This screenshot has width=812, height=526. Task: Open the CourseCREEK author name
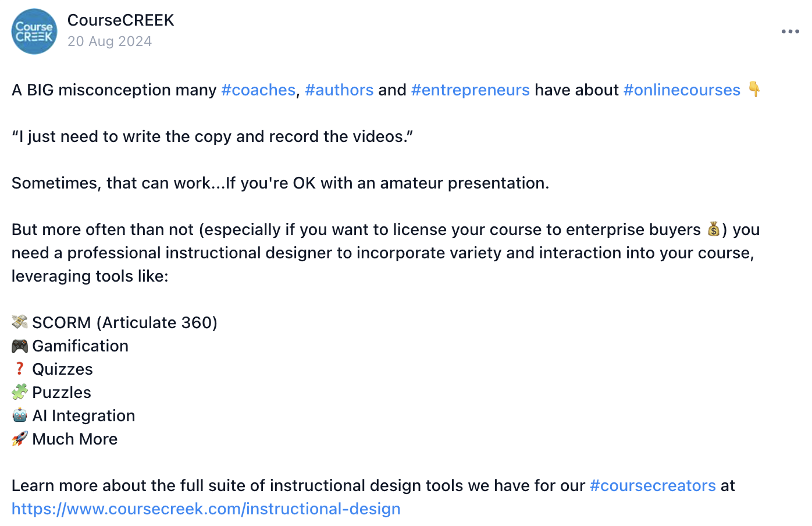[x=121, y=20]
